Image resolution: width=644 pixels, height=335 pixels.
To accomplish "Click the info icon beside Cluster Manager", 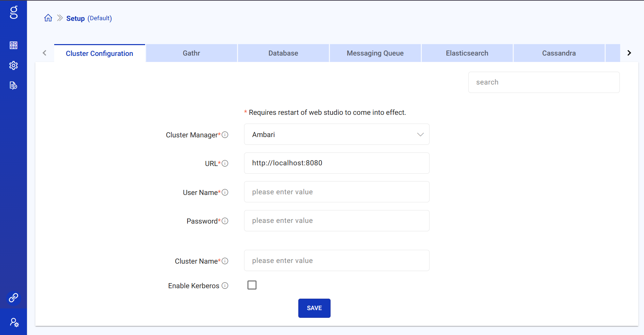I will (x=225, y=135).
